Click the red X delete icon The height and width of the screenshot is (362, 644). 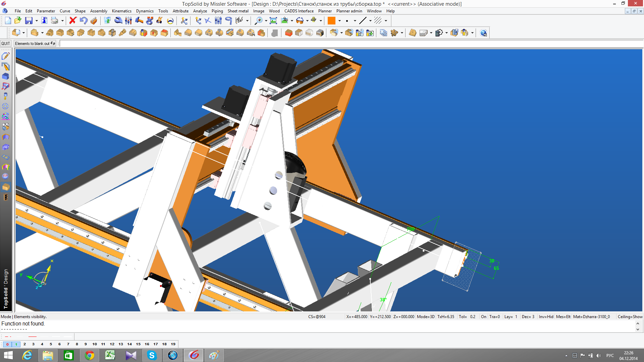(x=72, y=21)
